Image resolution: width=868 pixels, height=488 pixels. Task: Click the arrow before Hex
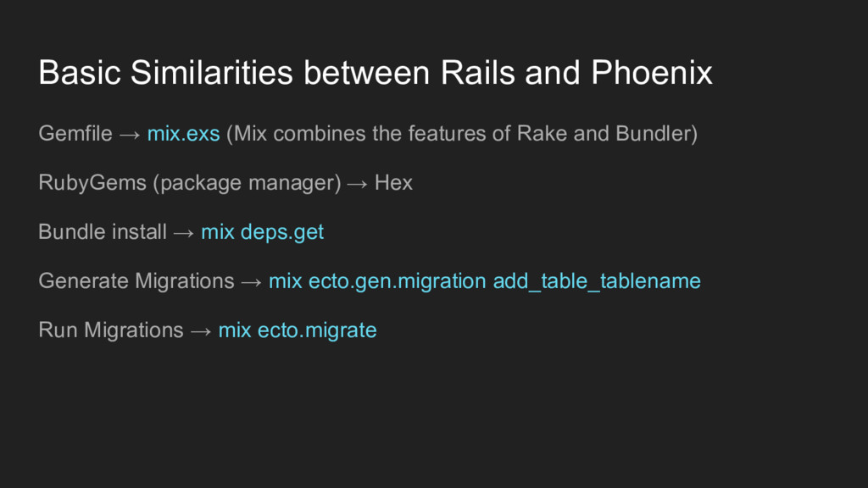[357, 184]
